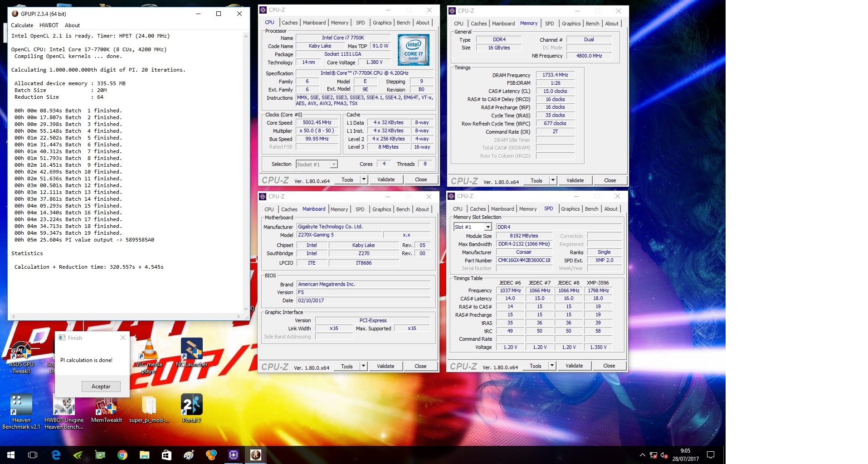Open Heaven Benchmark v2.1 desktop shortcut
This screenshot has width=868, height=464.
21,411
